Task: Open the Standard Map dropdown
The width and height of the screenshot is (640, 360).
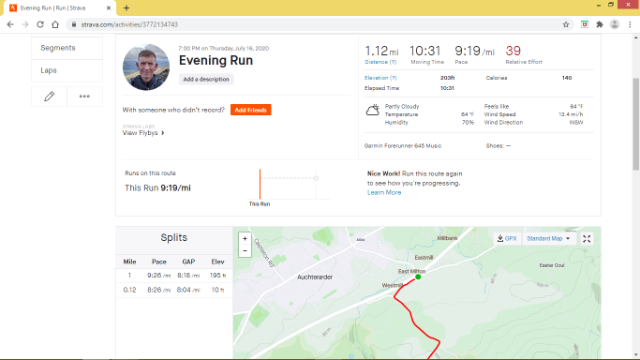Action: click(x=548, y=238)
